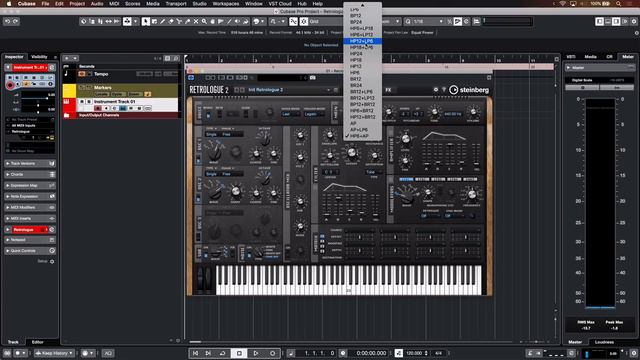Toggle Solo on Instrument Track 01

89,101
